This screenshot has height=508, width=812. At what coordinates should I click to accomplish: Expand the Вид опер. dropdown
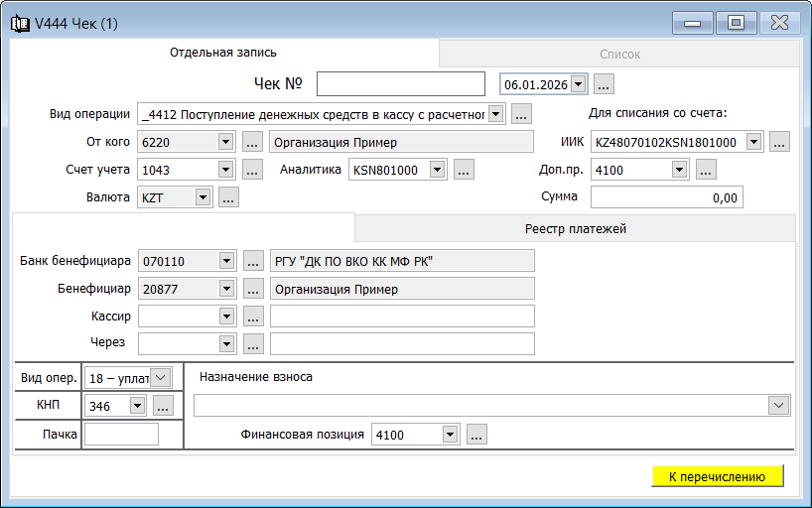[x=162, y=377]
